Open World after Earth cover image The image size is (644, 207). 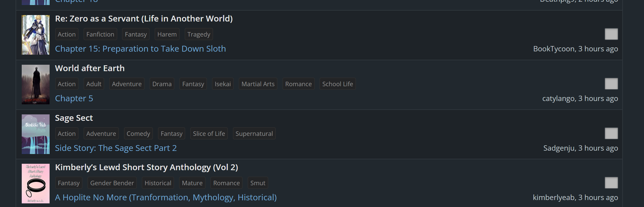click(x=36, y=85)
